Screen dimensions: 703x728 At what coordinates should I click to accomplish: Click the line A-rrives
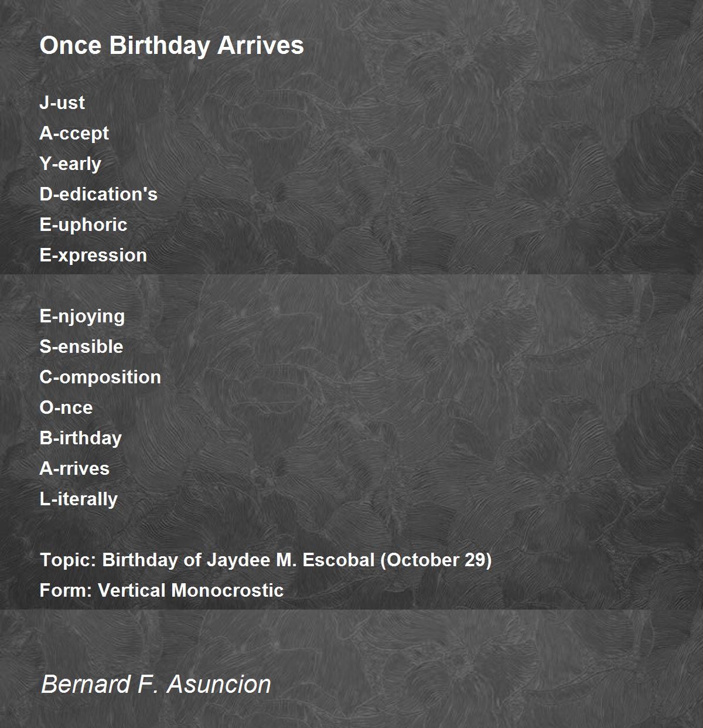pos(74,468)
